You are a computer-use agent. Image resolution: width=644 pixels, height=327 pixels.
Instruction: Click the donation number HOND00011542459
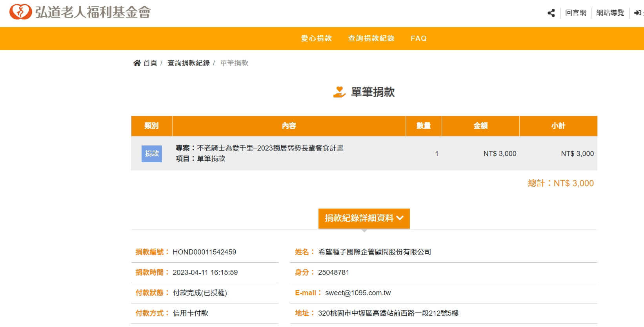click(x=204, y=252)
